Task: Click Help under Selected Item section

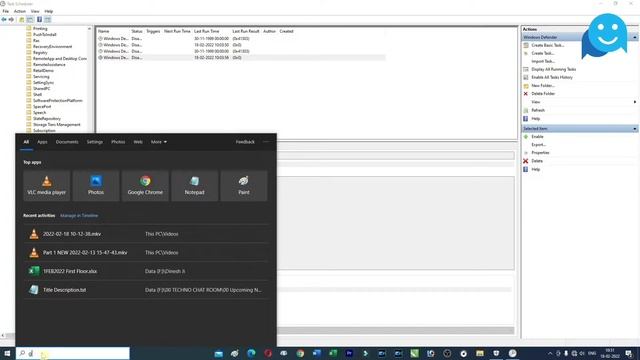Action: pyautogui.click(x=536, y=169)
